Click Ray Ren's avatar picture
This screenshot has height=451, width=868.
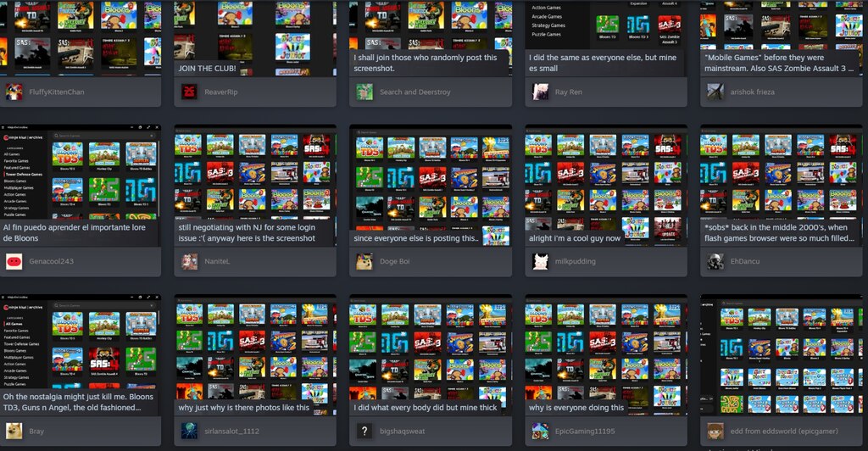click(x=540, y=92)
